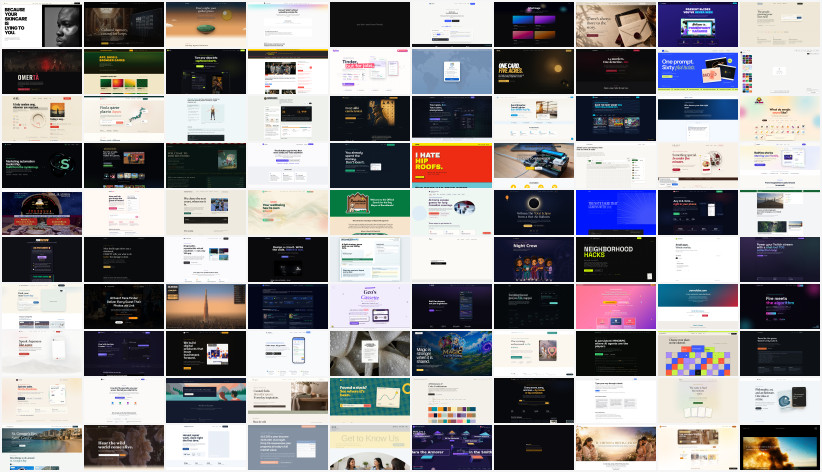Click the thumbnail with the green S logo
The height and width of the screenshot is (472, 822).
click(x=42, y=165)
